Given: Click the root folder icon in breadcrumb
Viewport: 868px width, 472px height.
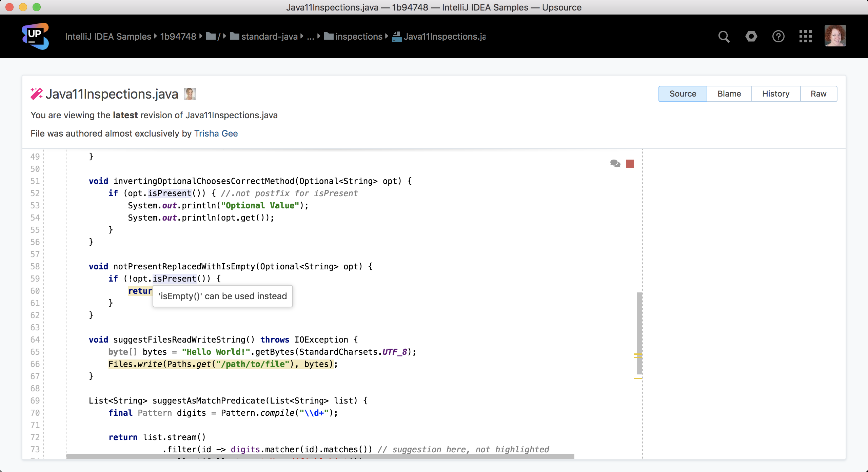Looking at the screenshot, I should click(211, 36).
